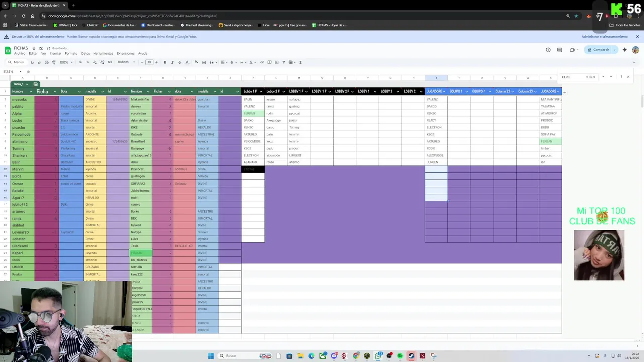Toggle italic formatting

pyautogui.click(x=172, y=62)
